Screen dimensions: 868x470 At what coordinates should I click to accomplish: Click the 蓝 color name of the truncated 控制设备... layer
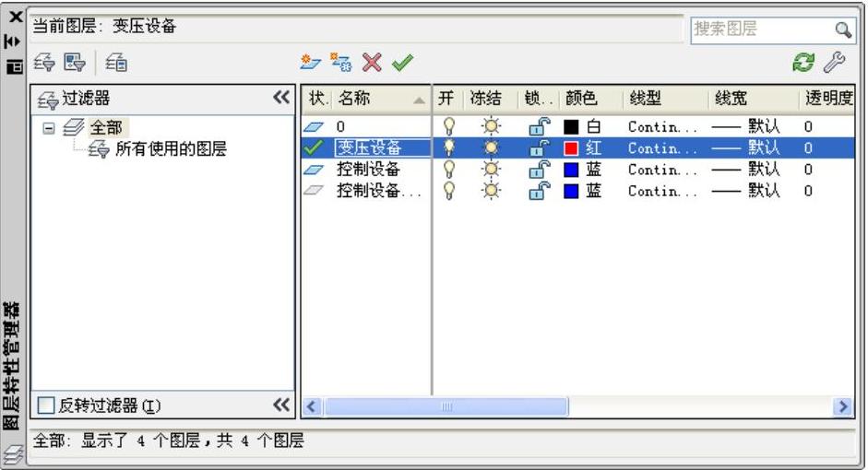click(x=593, y=191)
